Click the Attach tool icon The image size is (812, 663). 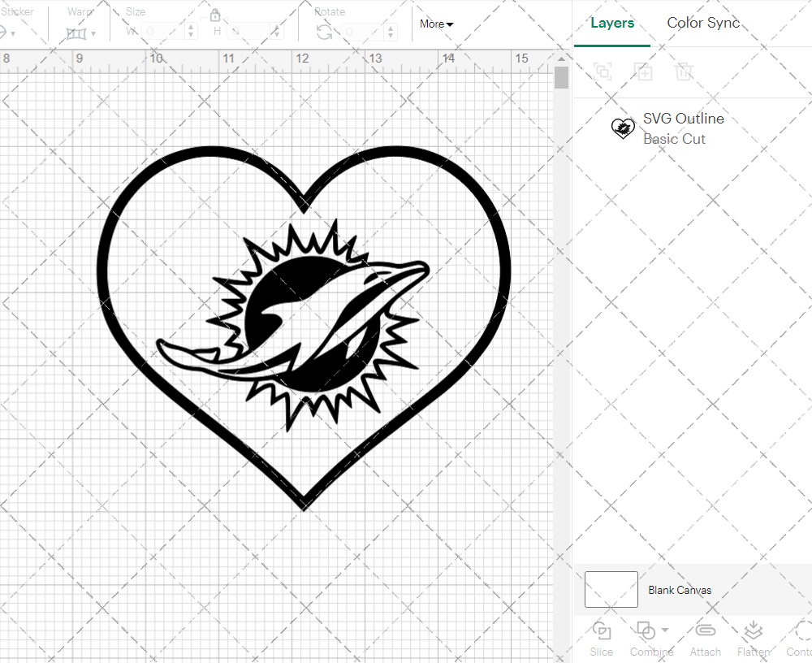tap(705, 630)
